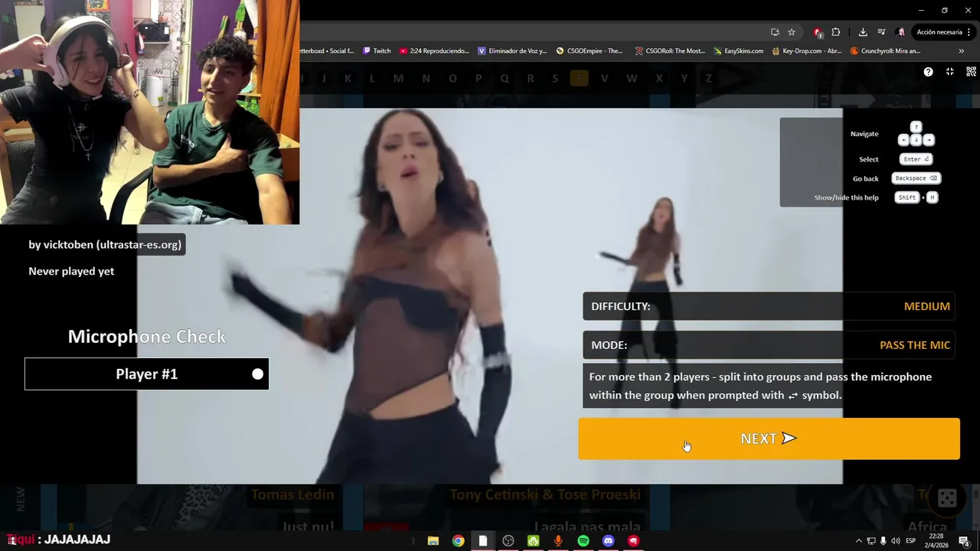Switch the ESP keyboard language
This screenshot has width=980, height=551.
[911, 541]
